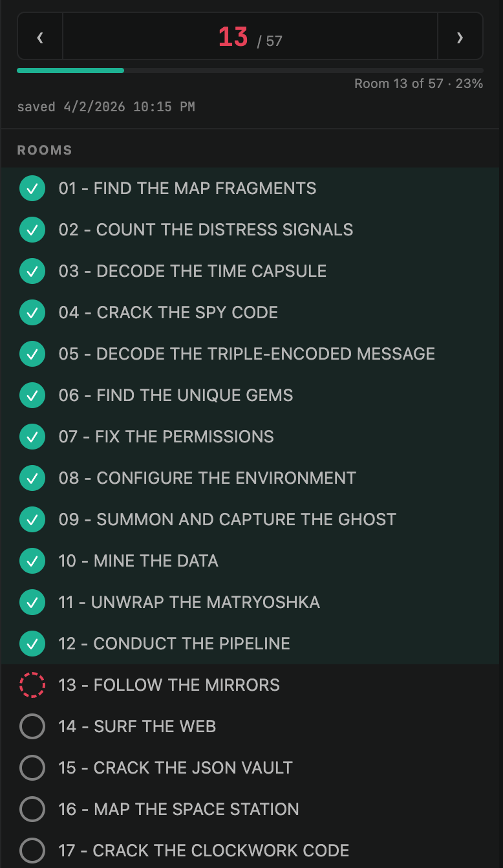Image resolution: width=503 pixels, height=868 pixels.
Task: Click the completed checkmark next to DECODE THE TIME CAPSULE
Action: tap(32, 271)
